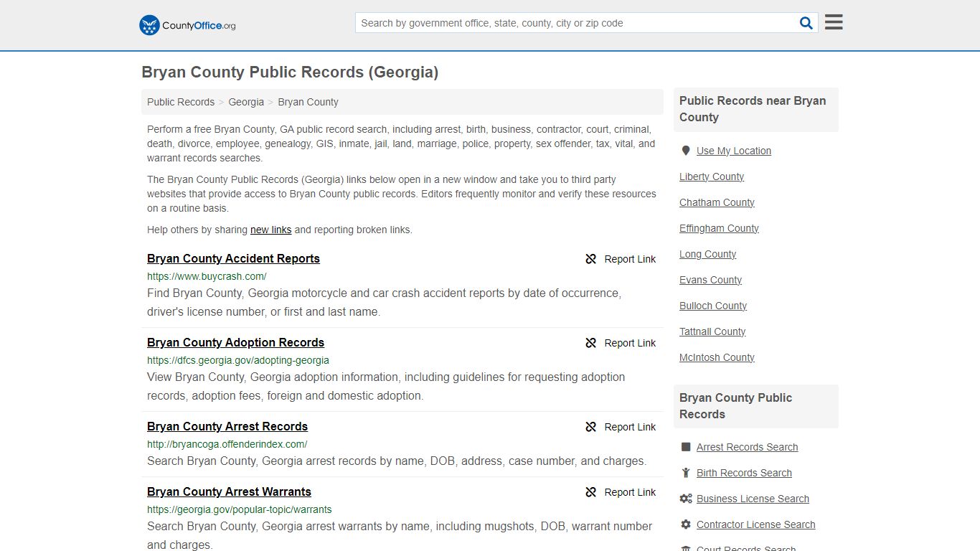This screenshot has height=551, width=980.
Task: Open Arrest Records Search link
Action: 747,447
